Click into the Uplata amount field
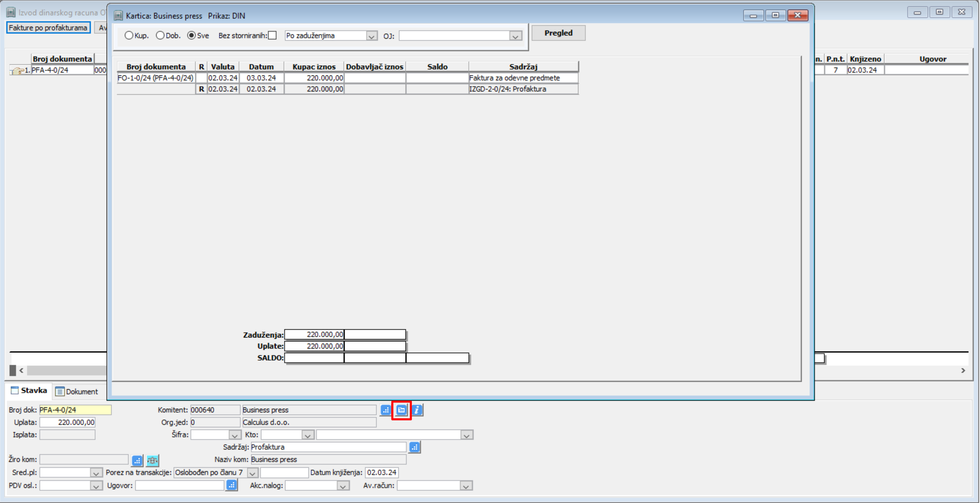 [68, 422]
